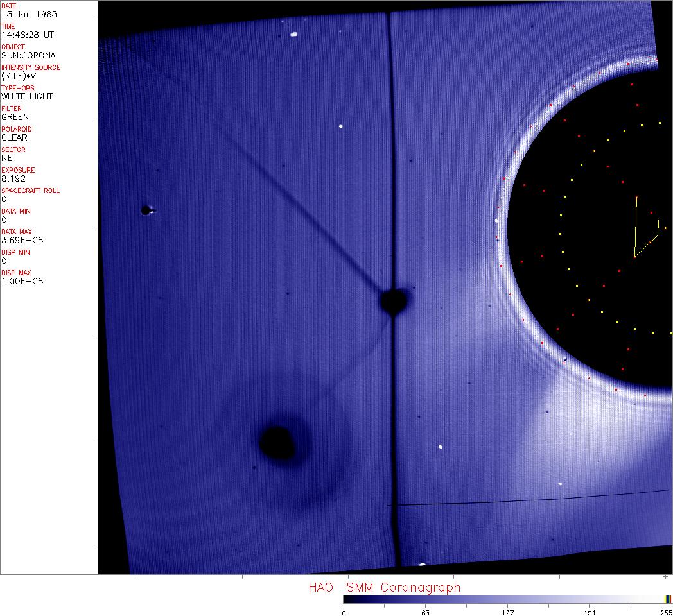Select the CLEAR polaroid value
Image resolution: width=673 pixels, height=616 pixels.
pyautogui.click(x=15, y=137)
